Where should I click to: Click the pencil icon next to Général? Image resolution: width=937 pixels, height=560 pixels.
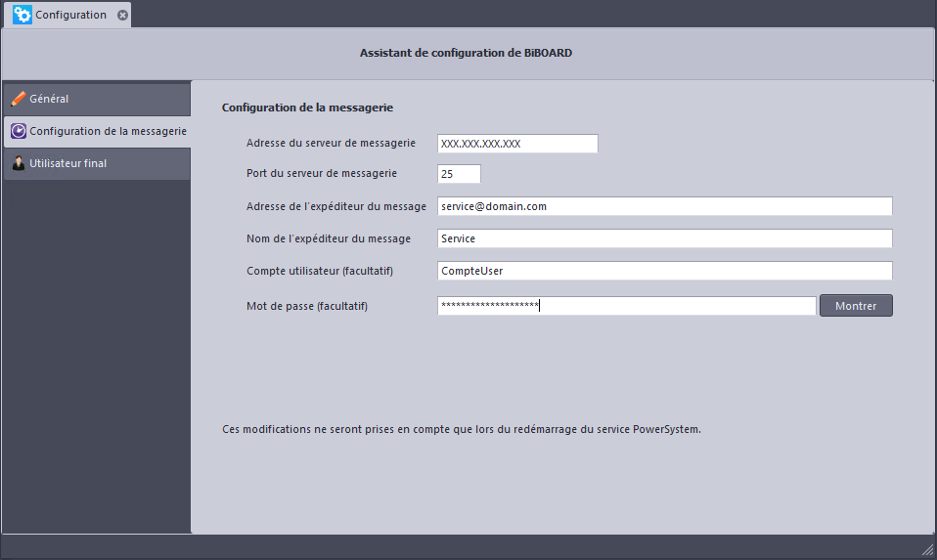(19, 99)
